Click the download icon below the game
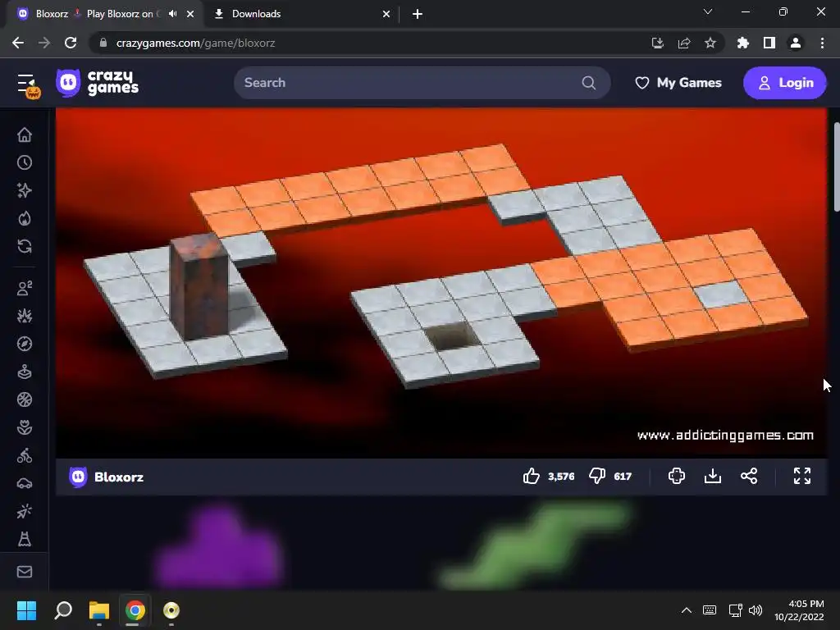 point(713,476)
